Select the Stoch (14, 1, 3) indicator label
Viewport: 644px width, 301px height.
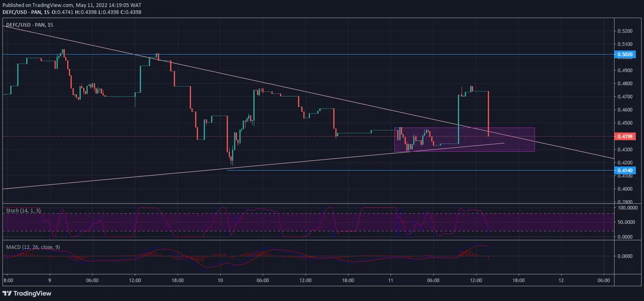(23, 210)
